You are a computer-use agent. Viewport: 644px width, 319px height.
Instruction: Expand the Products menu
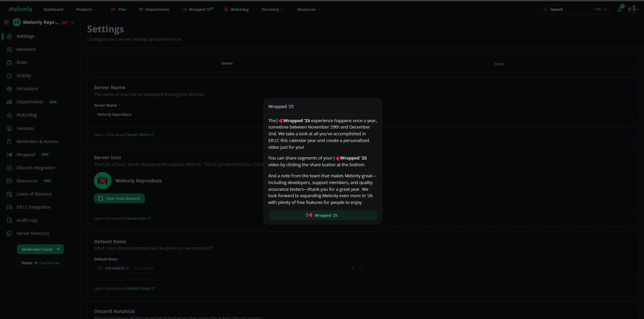(86, 9)
